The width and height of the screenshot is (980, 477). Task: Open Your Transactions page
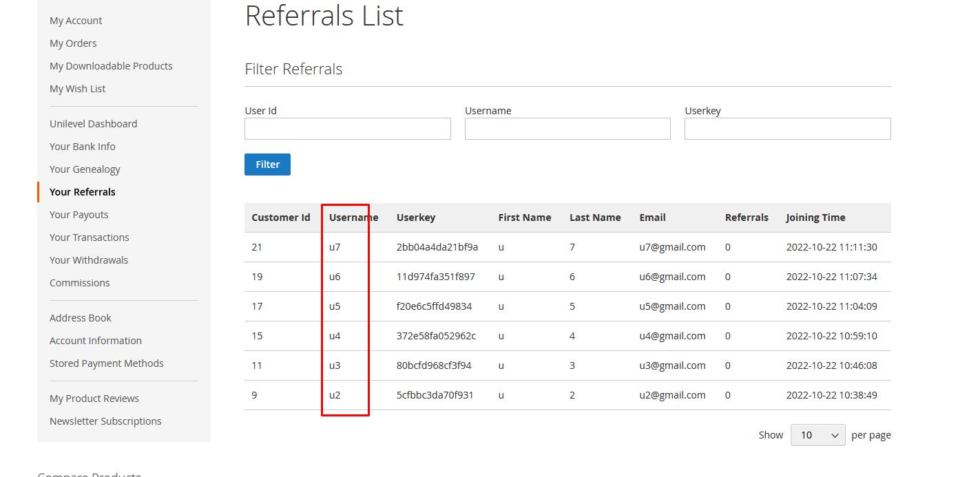coord(90,237)
